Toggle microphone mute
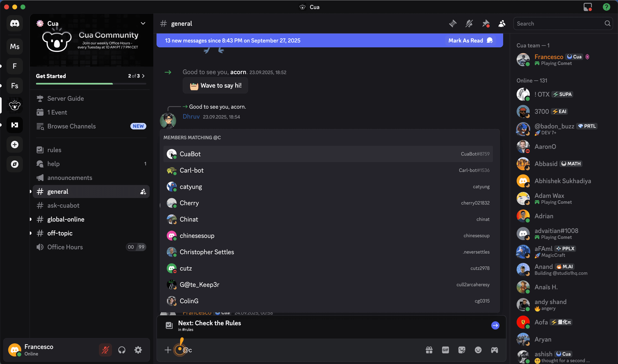This screenshot has width=618, height=364. (105, 350)
